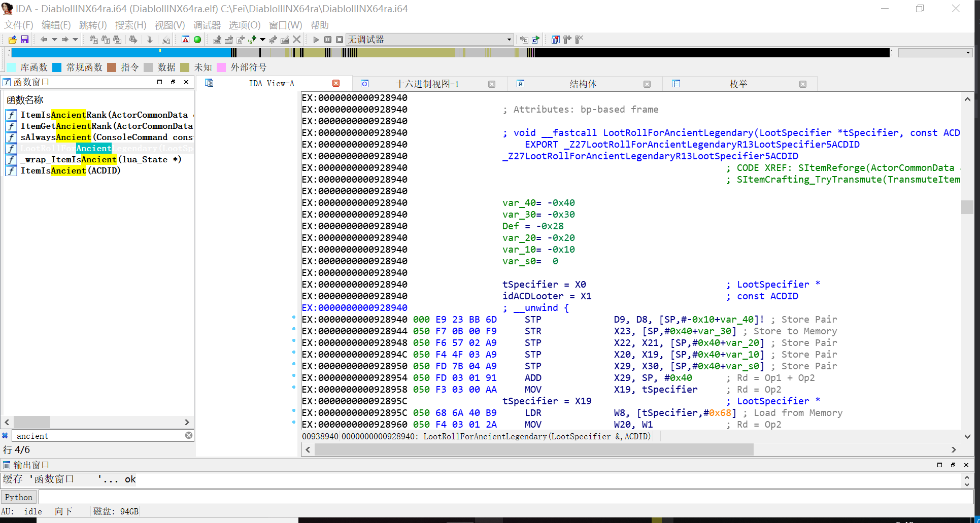
Task: Click the convert to data icon
Action: [229, 40]
